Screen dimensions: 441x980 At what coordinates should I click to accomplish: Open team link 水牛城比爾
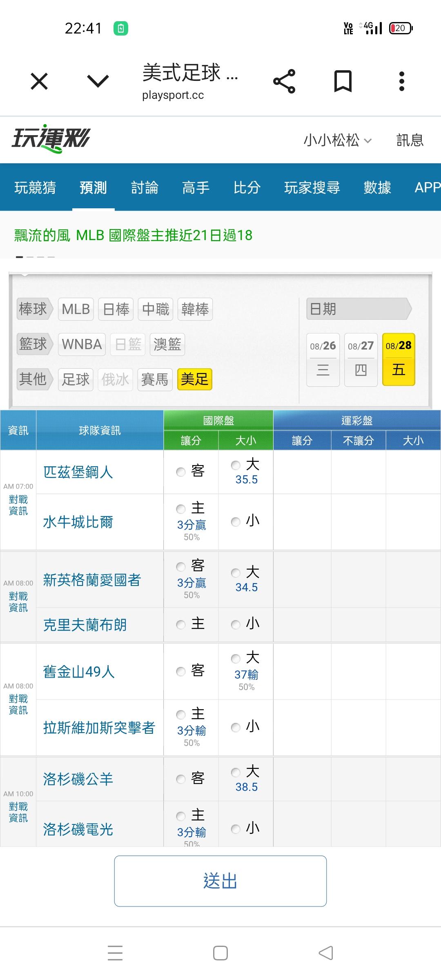pos(78,522)
